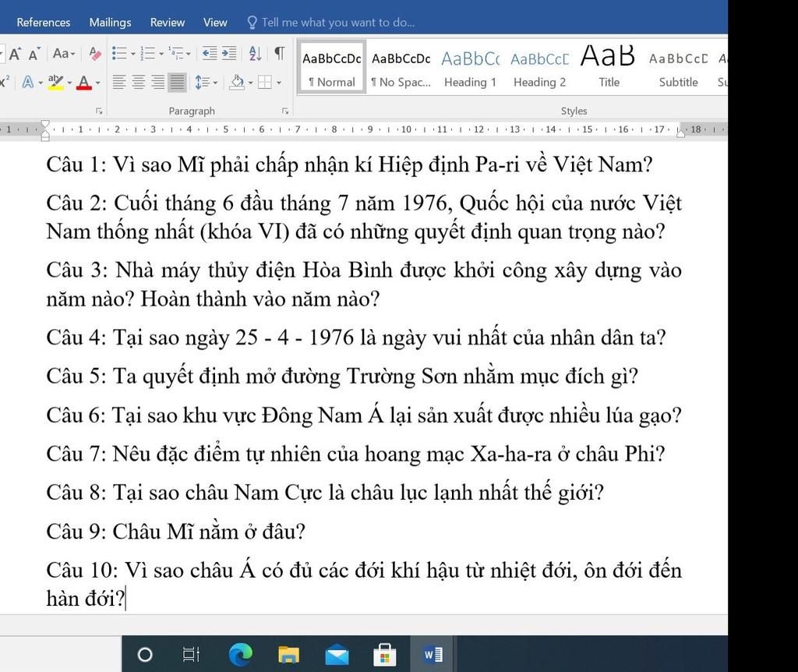This screenshot has height=672, width=798.
Task: Apply bullet list formatting
Action: coord(119,53)
